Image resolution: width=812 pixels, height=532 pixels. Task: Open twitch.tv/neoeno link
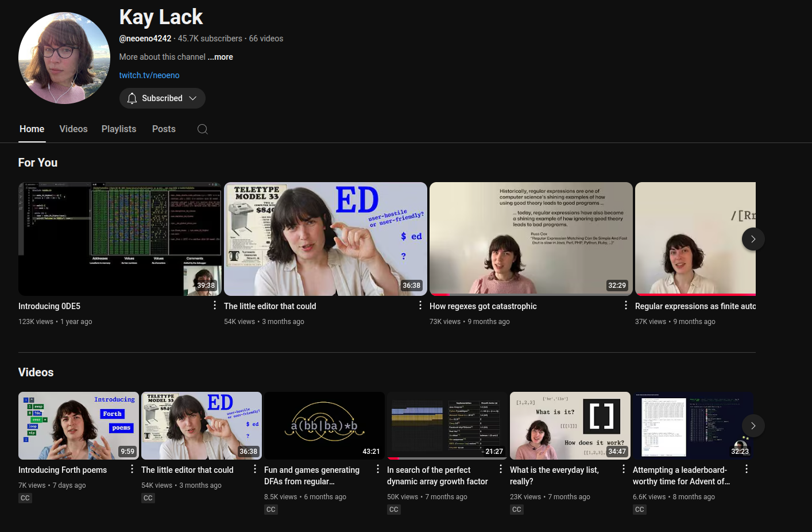[149, 75]
